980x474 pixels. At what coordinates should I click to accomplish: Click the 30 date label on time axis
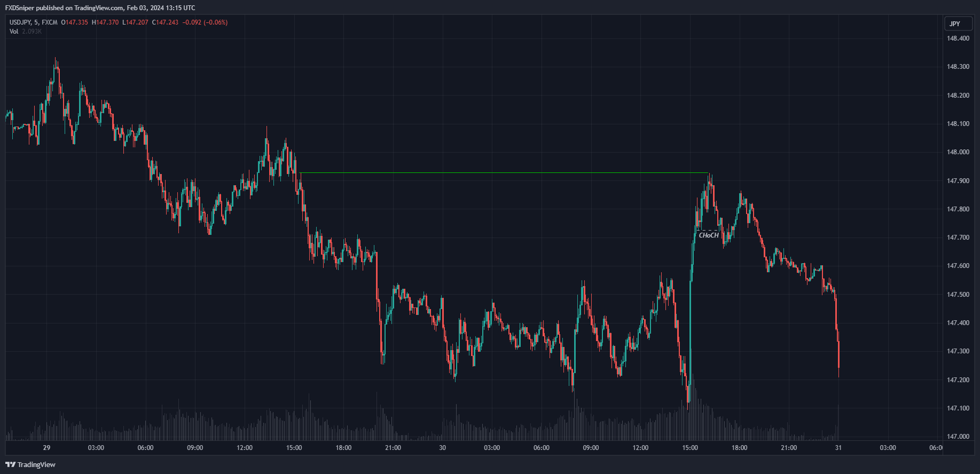pos(442,448)
